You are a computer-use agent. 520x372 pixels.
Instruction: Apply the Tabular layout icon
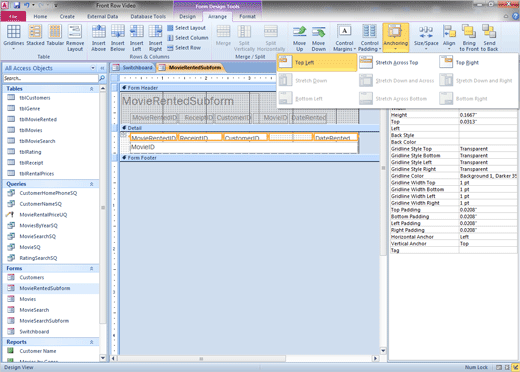tap(55, 32)
